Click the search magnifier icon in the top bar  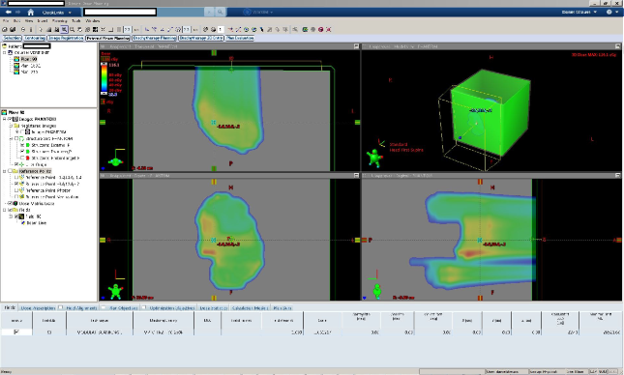220,12
